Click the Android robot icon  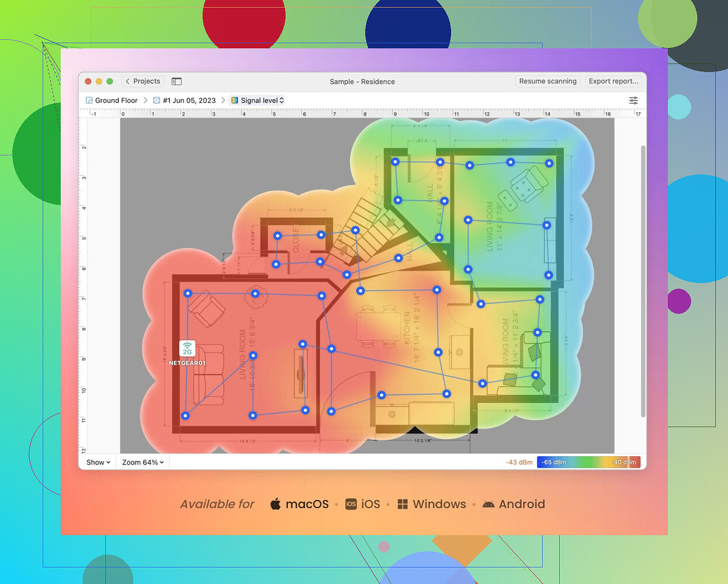[488, 503]
